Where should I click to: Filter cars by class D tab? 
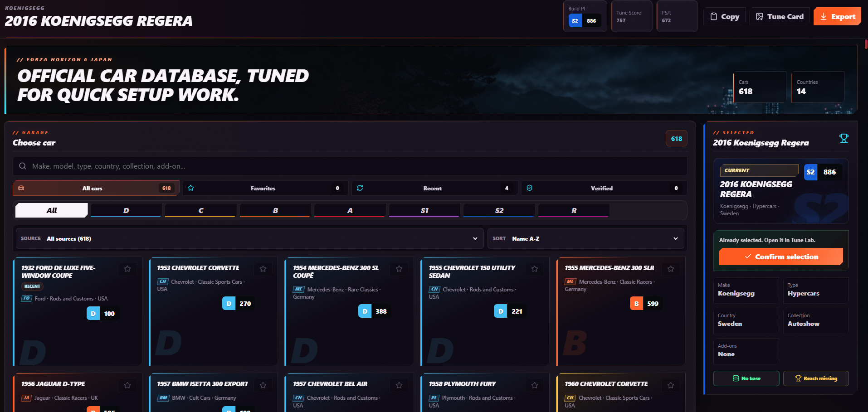pos(126,210)
